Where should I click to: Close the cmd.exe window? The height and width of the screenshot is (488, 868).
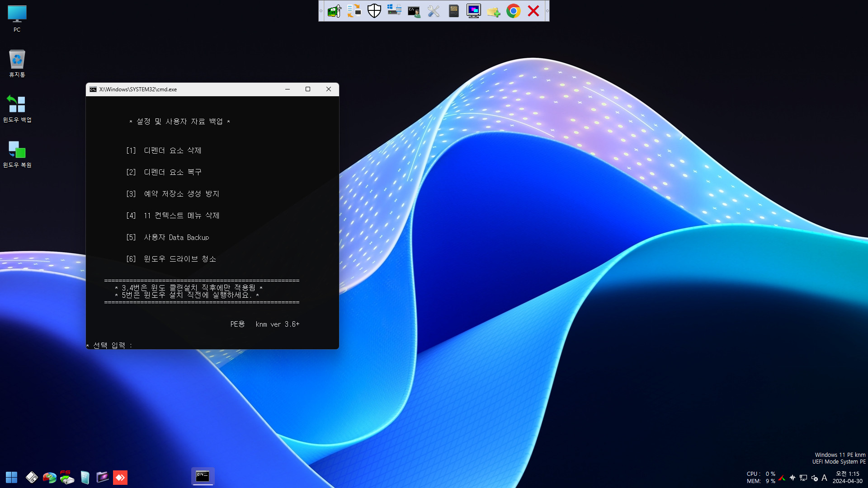329,89
